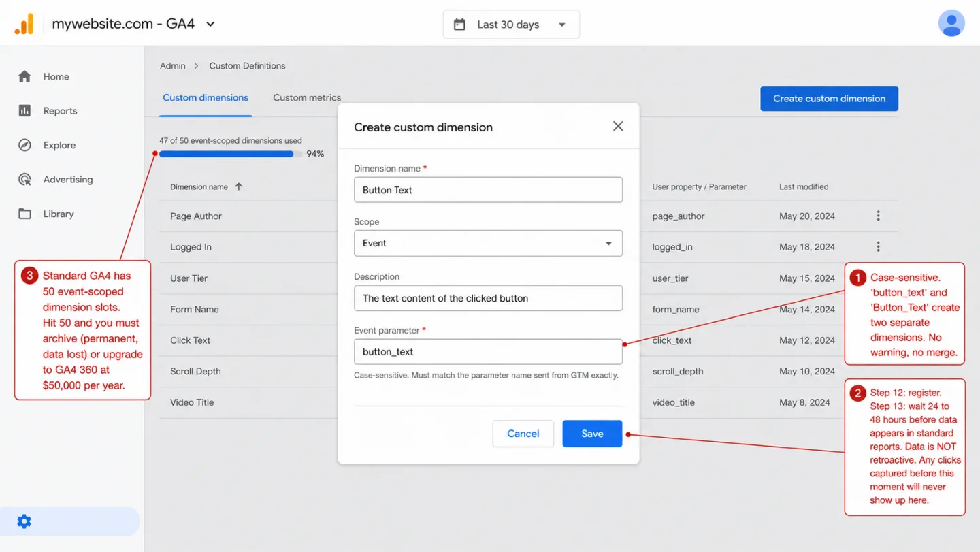
Task: Close the Create custom dimension dialog
Action: coord(618,126)
